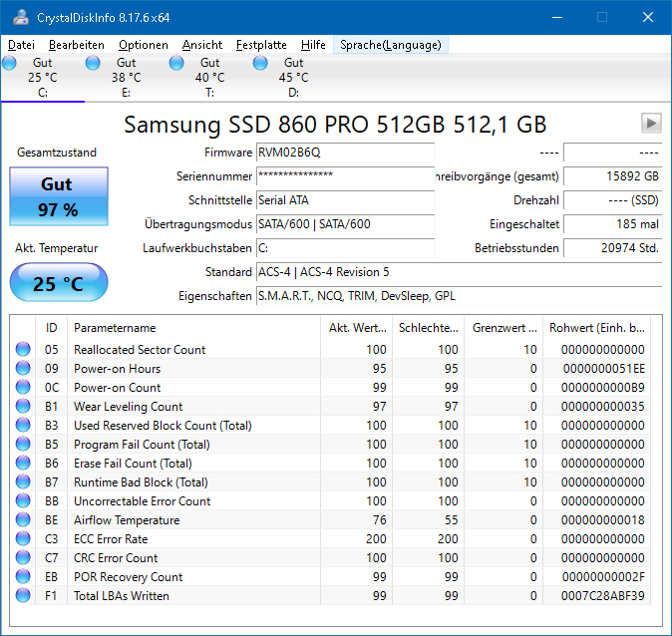The image size is (672, 636).
Task: Open the Festplatte menu
Action: click(261, 45)
